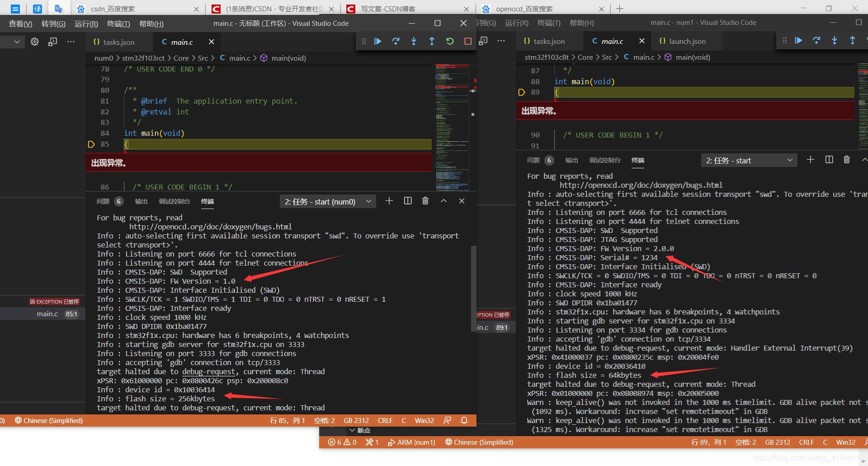Step out using up-arrow debug icon
Image resolution: width=868 pixels, height=466 pixels.
(432, 41)
